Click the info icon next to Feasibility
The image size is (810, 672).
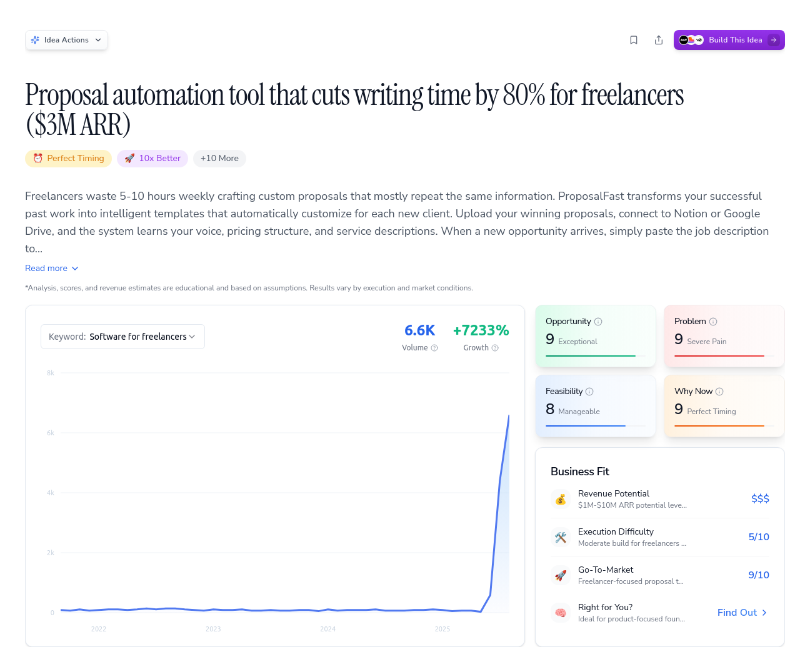(x=589, y=392)
